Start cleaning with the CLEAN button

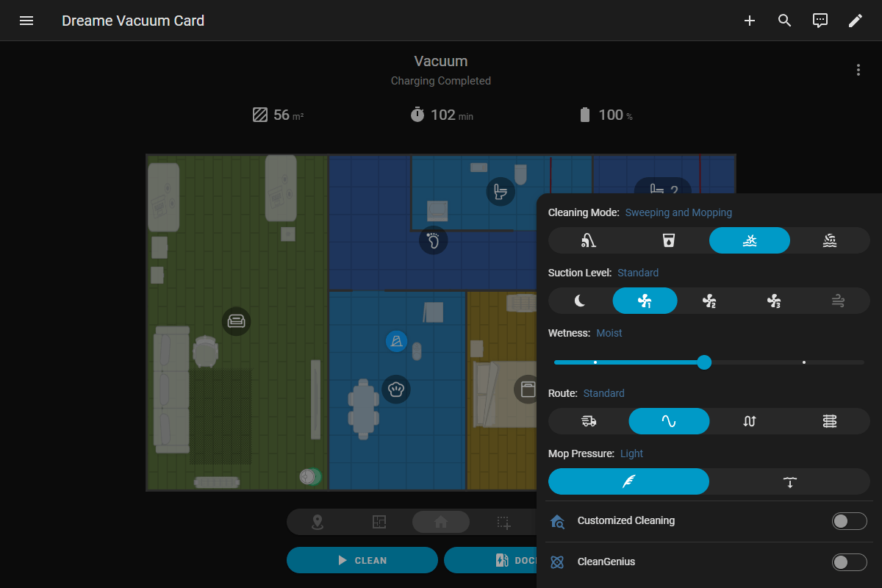point(362,560)
